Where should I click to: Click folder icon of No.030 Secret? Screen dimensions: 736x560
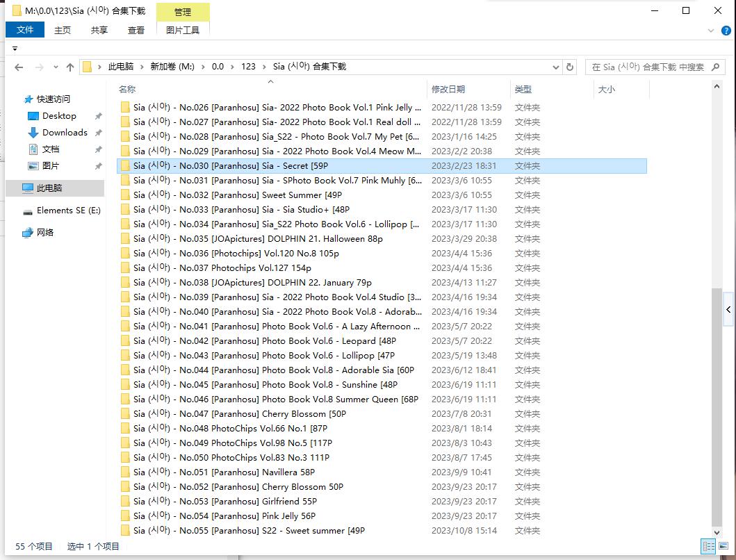125,165
